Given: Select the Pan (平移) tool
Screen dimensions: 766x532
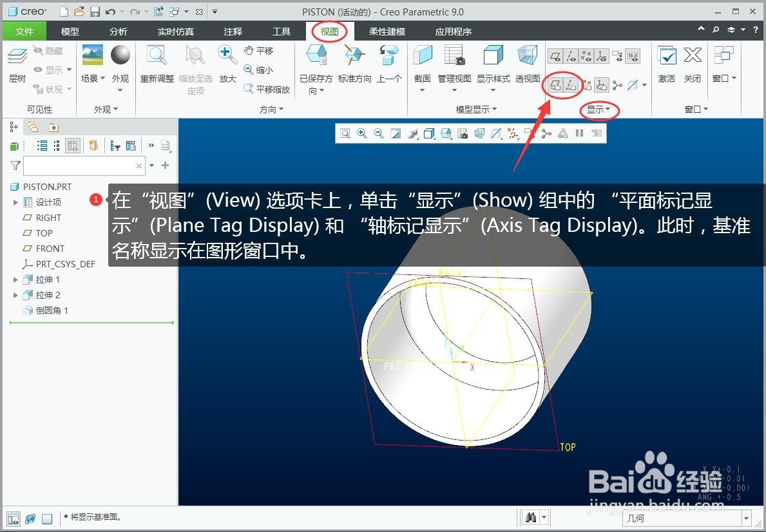Looking at the screenshot, I should (x=259, y=50).
